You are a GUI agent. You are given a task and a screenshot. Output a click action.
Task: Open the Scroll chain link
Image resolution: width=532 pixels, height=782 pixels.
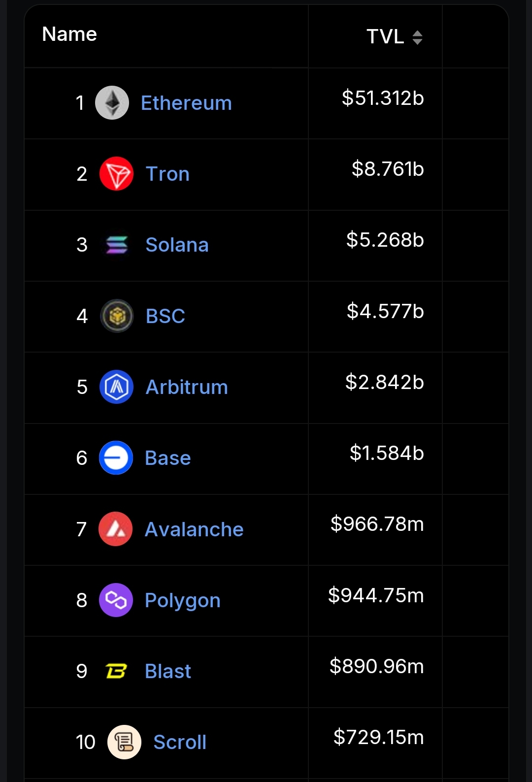(x=180, y=743)
